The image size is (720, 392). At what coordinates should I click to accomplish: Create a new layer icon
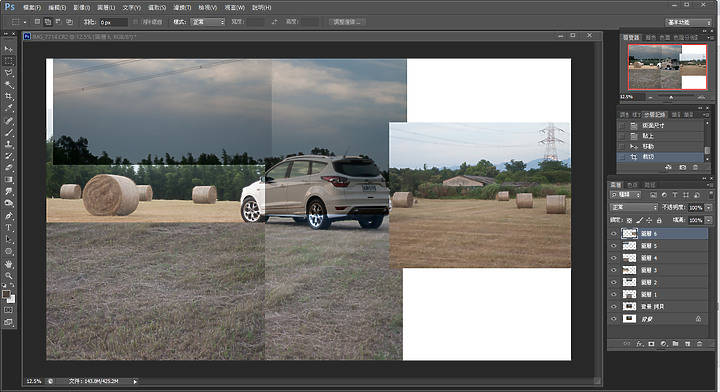point(687,343)
